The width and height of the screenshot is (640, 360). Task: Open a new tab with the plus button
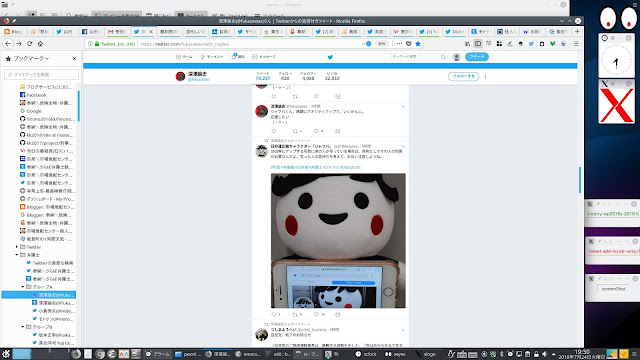577,31
